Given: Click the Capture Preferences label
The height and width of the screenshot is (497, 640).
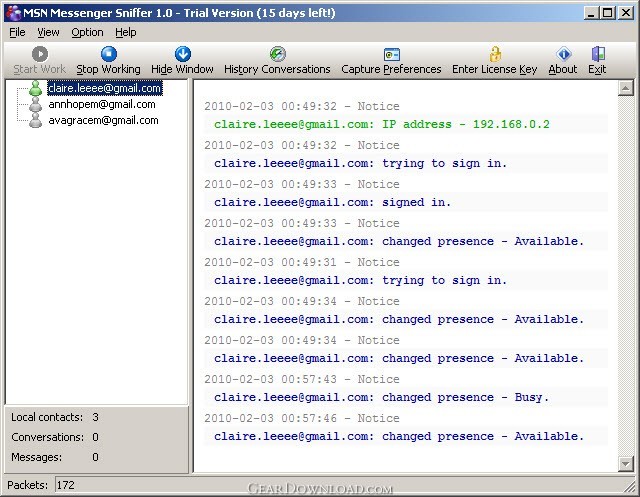Looking at the screenshot, I should pos(391,69).
